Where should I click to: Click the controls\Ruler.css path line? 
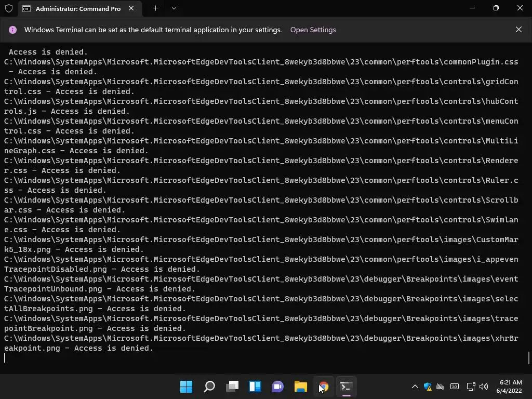click(x=261, y=185)
